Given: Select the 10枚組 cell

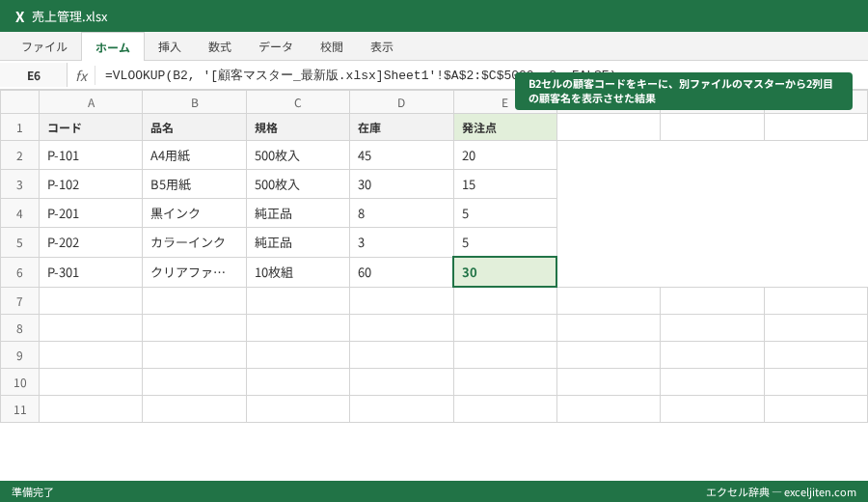Looking at the screenshot, I should (298, 272).
